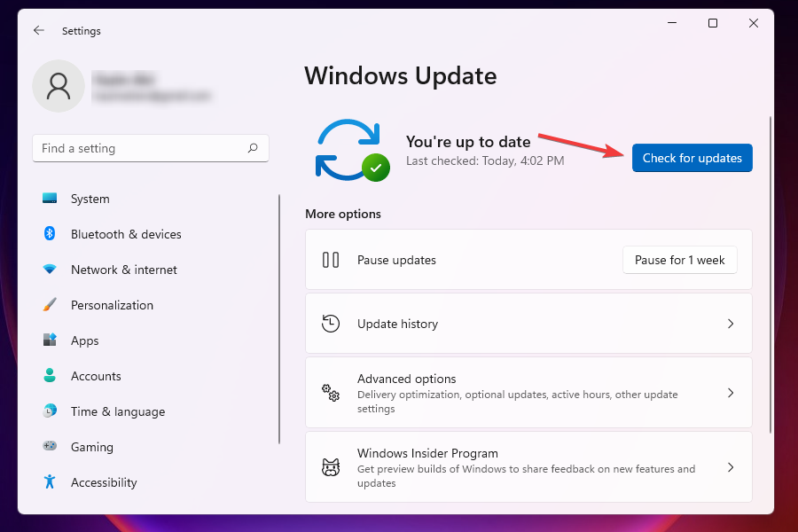Image resolution: width=798 pixels, height=532 pixels.
Task: Expand the Update history chevron
Action: point(731,324)
